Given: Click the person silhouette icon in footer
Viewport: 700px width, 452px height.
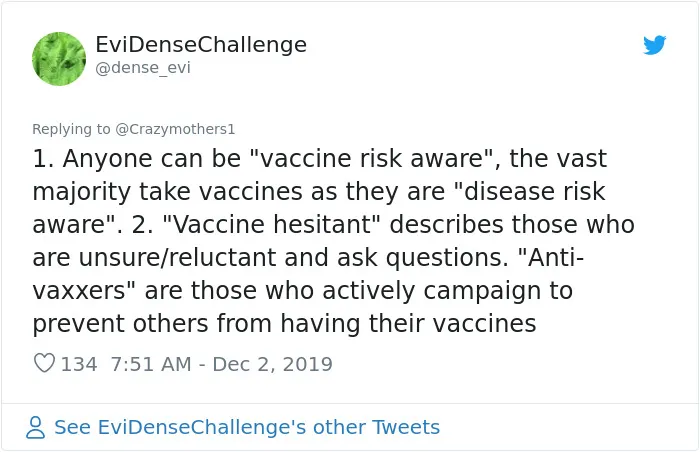Looking at the screenshot, I should (x=35, y=427).
